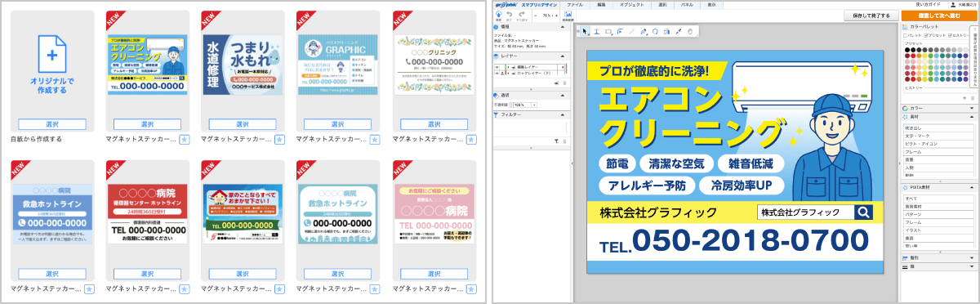Screen dimensions: 980x304
Task: Click the add plus icon under the ヒストリー swatches
Action: point(964,98)
